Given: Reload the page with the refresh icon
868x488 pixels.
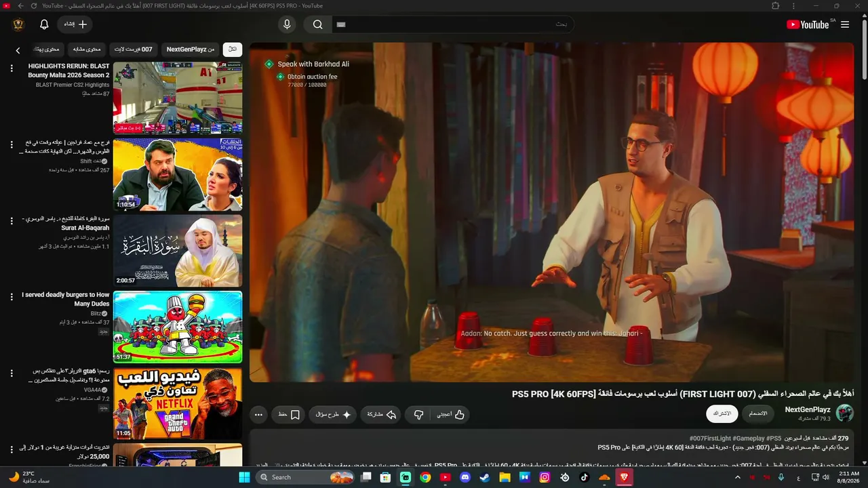Looking at the screenshot, I should (x=33, y=5).
